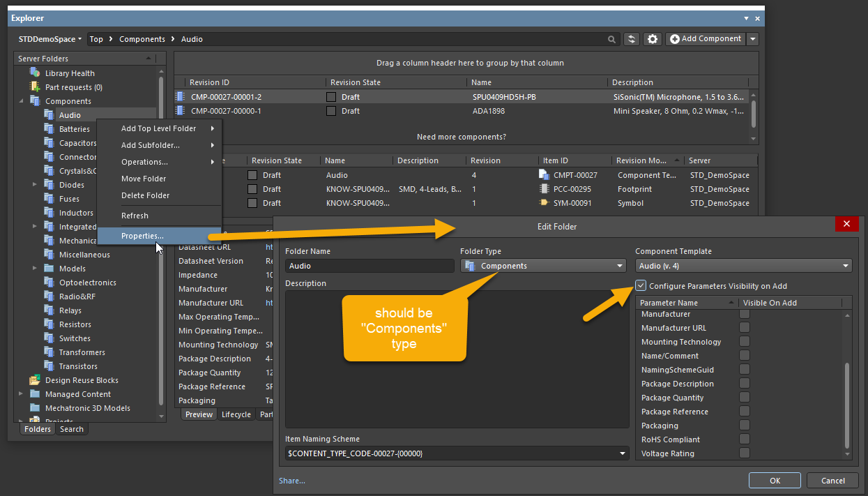Image resolution: width=868 pixels, height=496 pixels.
Task: Click the Design Reuse Blocks folder icon
Action: [35, 380]
